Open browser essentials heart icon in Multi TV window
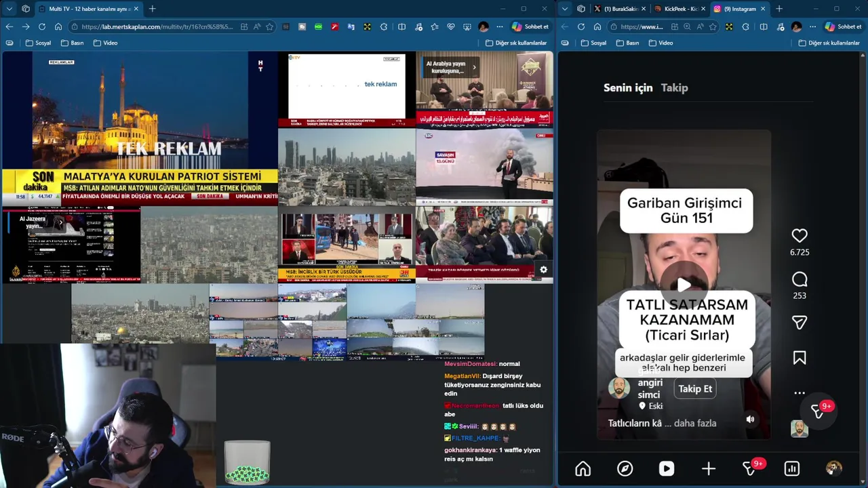 [451, 27]
